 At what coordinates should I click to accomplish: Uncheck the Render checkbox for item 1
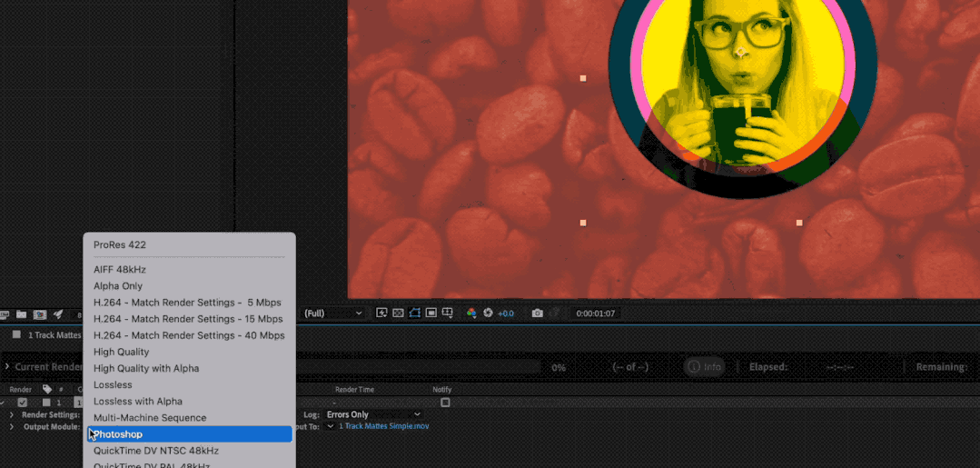(x=23, y=403)
